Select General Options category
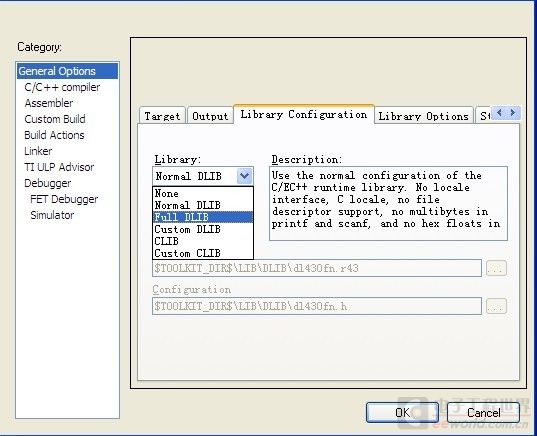537x436 pixels. [x=67, y=71]
